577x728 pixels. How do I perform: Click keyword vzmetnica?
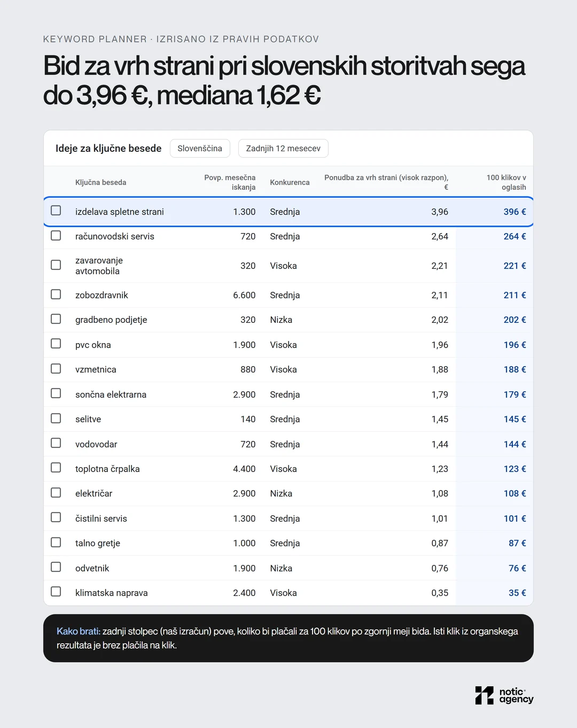96,369
